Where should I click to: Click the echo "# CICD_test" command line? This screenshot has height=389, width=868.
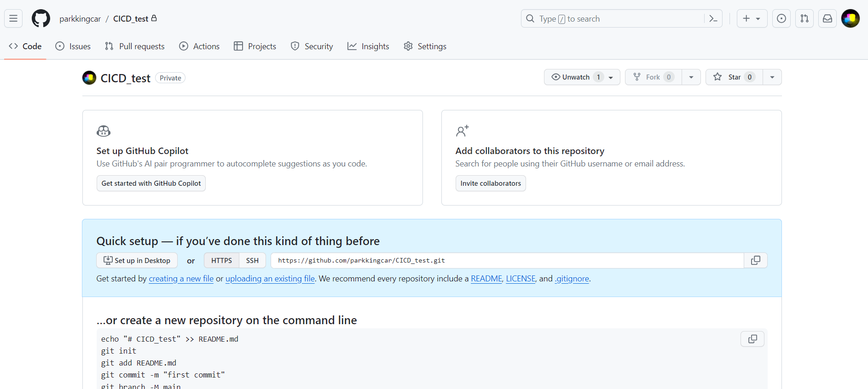pos(170,339)
